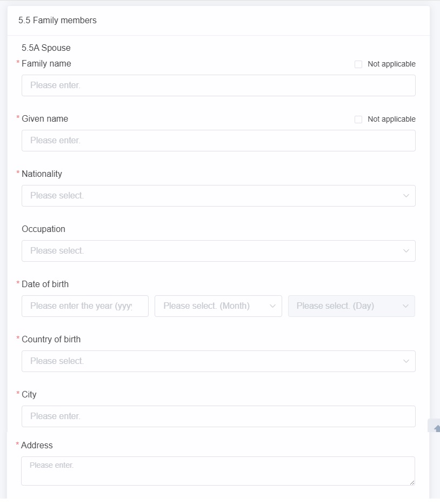Check Not applicable for Given name
This screenshot has width=440, height=504.
click(358, 120)
